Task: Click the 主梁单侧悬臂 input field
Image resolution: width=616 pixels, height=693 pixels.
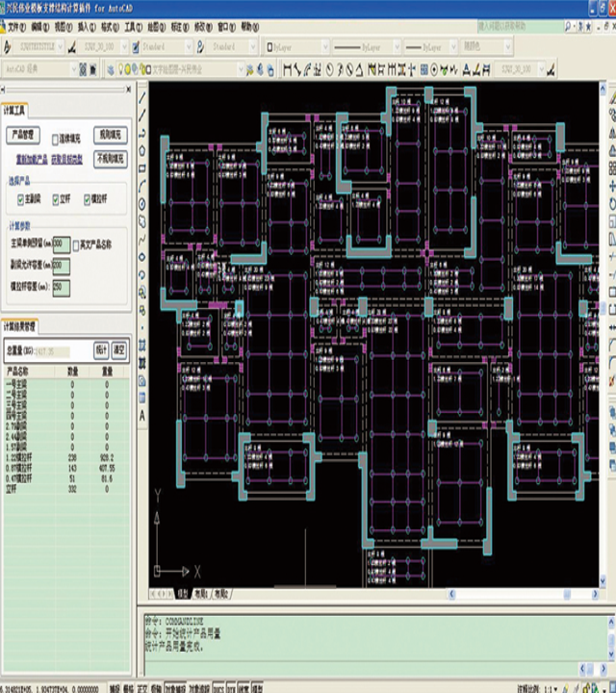Action: click(x=63, y=244)
